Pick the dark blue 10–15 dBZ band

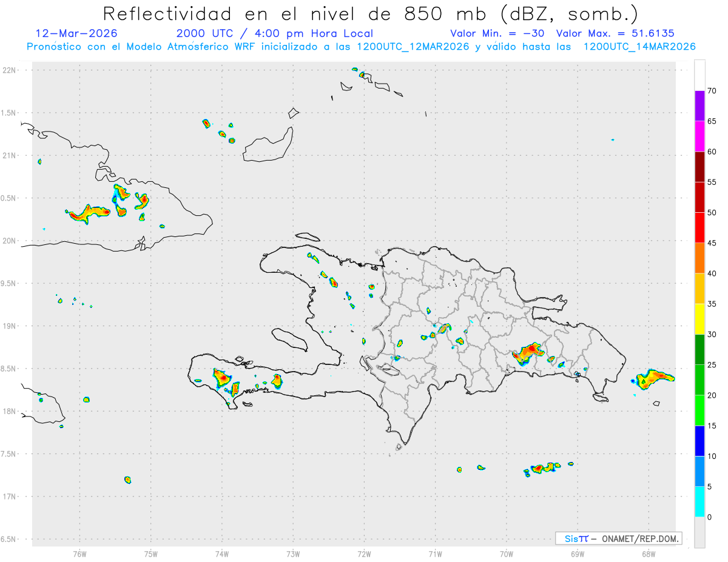coord(699,441)
